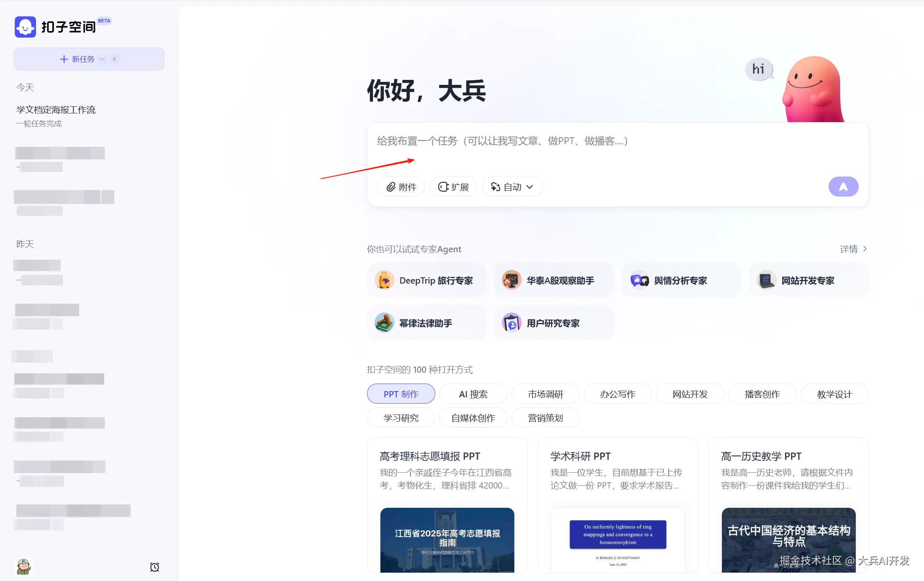The height and width of the screenshot is (581, 924).
Task: Select the 播客创作 category tab
Action: click(x=762, y=394)
